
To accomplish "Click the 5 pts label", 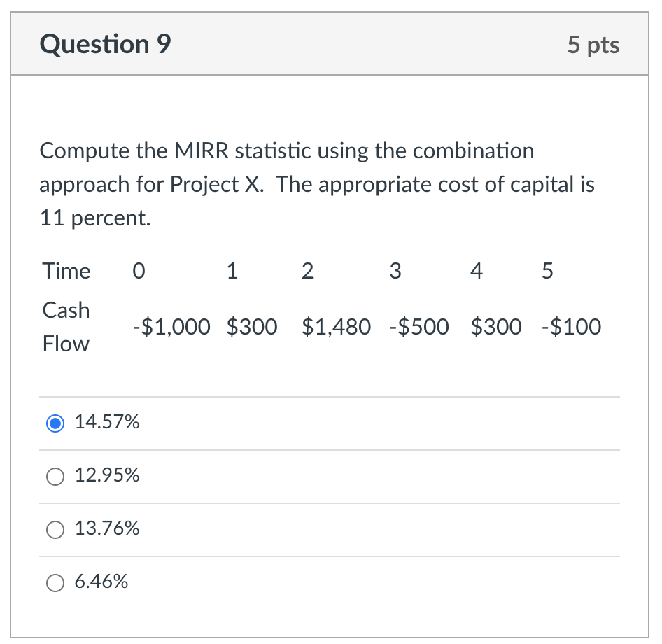I will click(593, 45).
